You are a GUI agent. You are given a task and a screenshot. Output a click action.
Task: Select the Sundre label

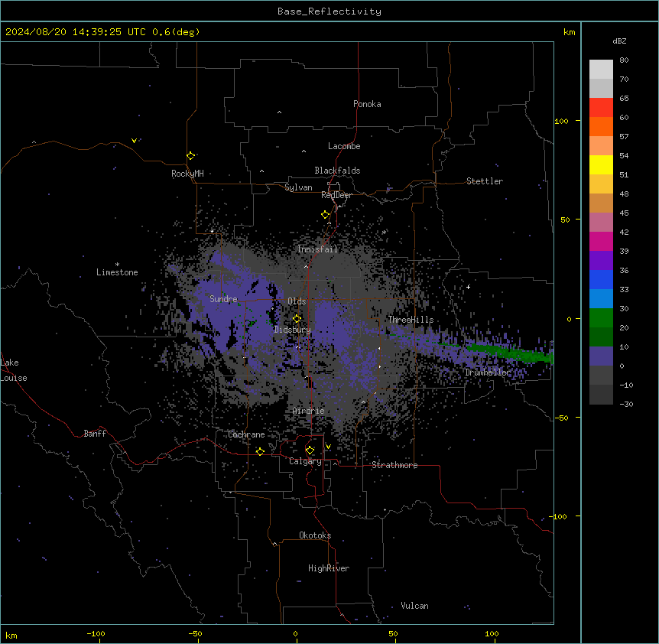pos(223,299)
